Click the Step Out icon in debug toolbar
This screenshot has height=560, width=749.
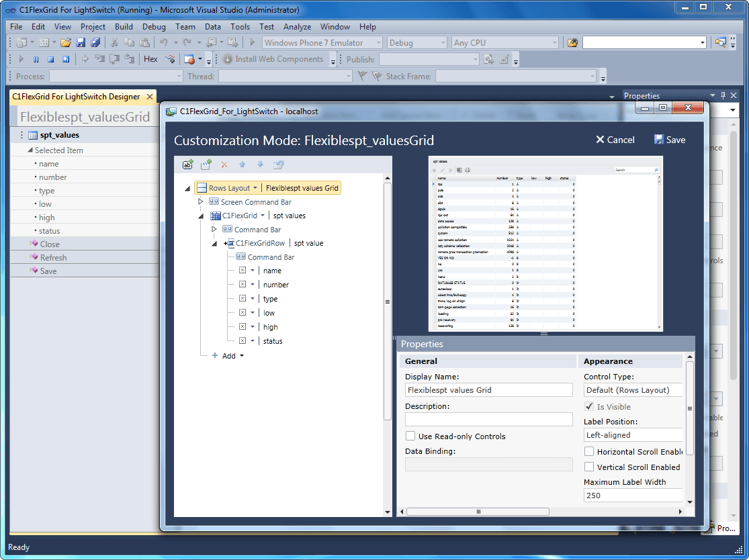tap(130, 59)
